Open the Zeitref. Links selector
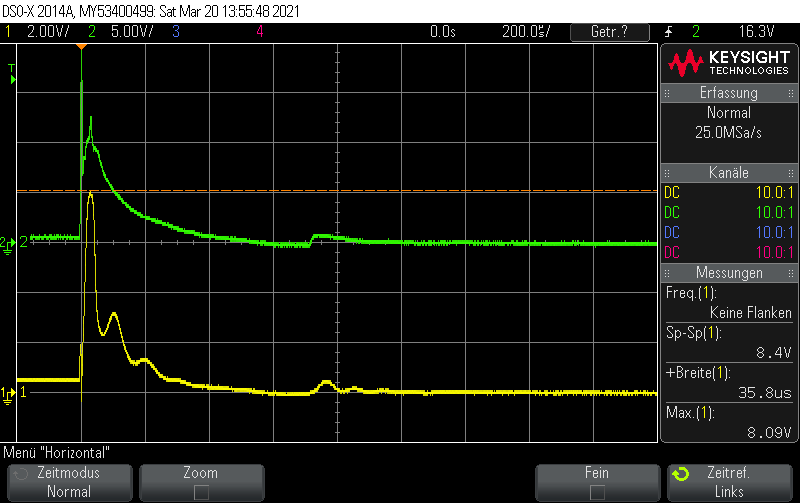The image size is (800, 503). 730,483
